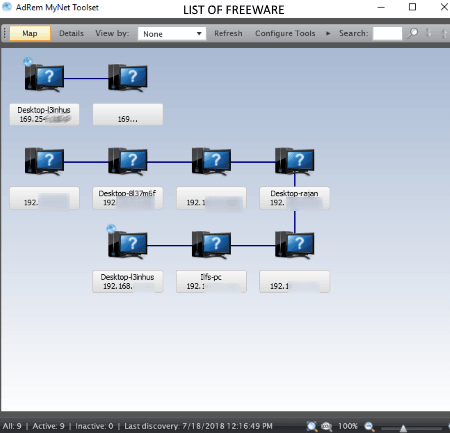Image resolution: width=450 pixels, height=433 pixels.
Task: Select computer icon between Desktop-8l37m6f and Desktop-rajan
Action: coord(211,161)
